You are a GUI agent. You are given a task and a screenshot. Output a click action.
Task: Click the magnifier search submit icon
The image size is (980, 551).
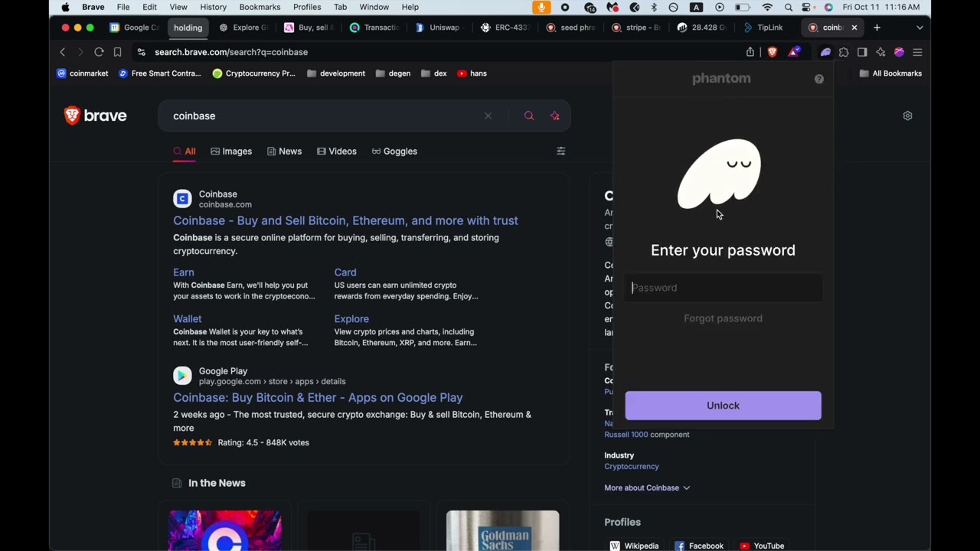point(529,116)
